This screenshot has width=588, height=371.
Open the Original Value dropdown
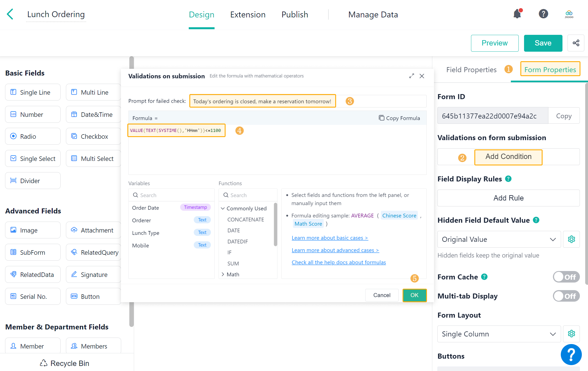point(499,239)
